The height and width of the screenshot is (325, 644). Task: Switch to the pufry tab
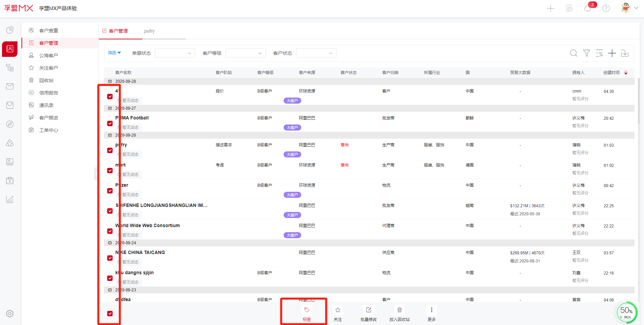click(149, 31)
